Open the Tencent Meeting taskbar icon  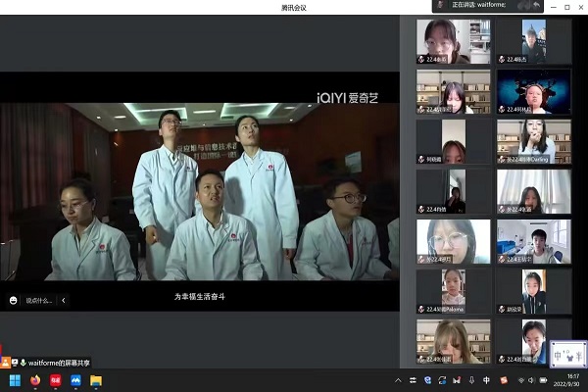(x=75, y=380)
